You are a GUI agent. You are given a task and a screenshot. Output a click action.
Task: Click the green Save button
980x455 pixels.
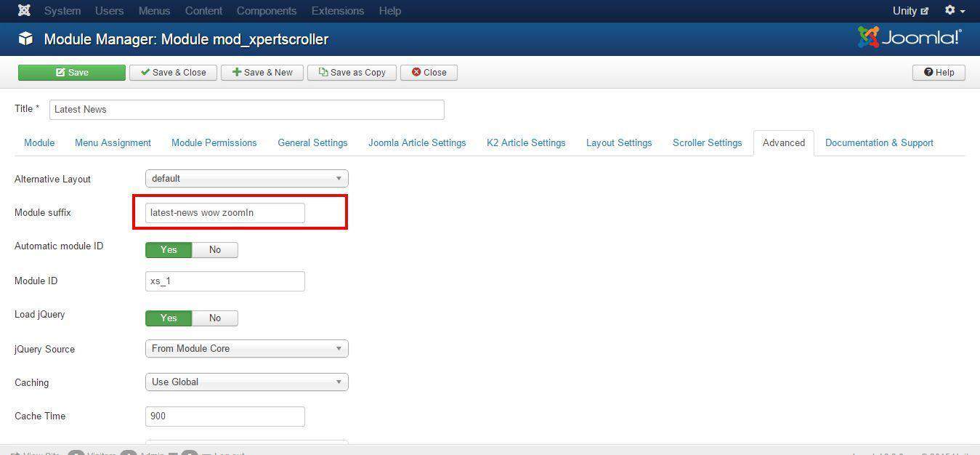point(72,73)
